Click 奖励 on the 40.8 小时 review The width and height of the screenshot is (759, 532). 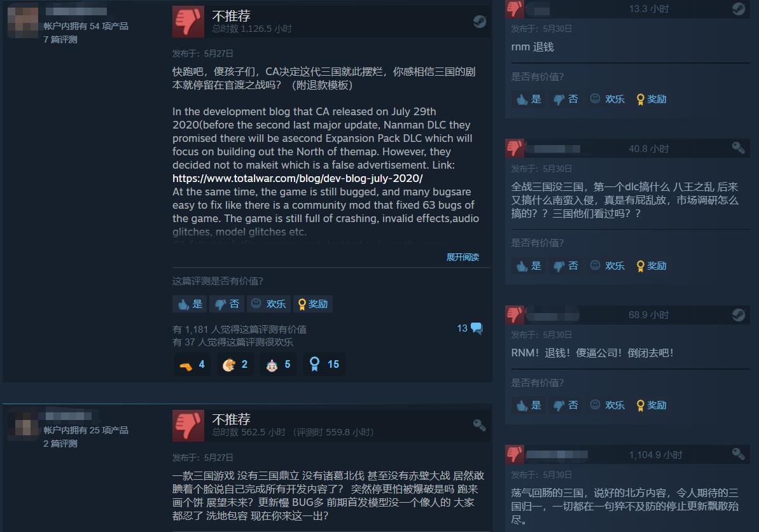tap(651, 266)
